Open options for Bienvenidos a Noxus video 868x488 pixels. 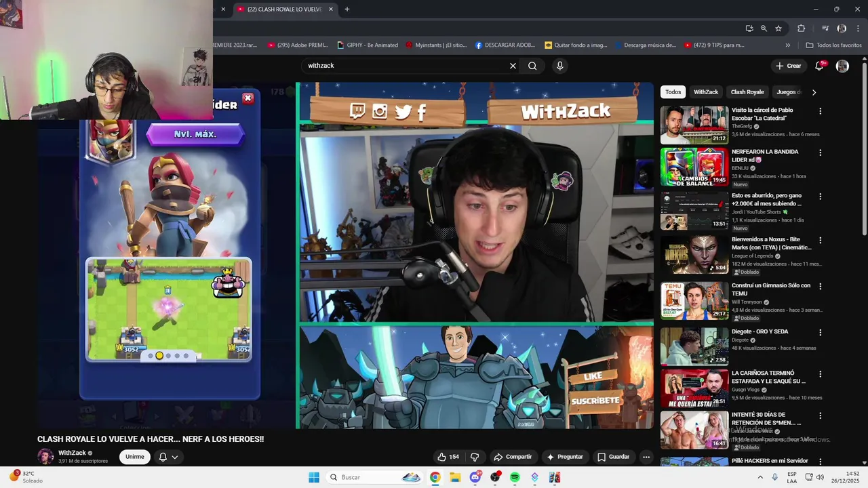point(820,241)
